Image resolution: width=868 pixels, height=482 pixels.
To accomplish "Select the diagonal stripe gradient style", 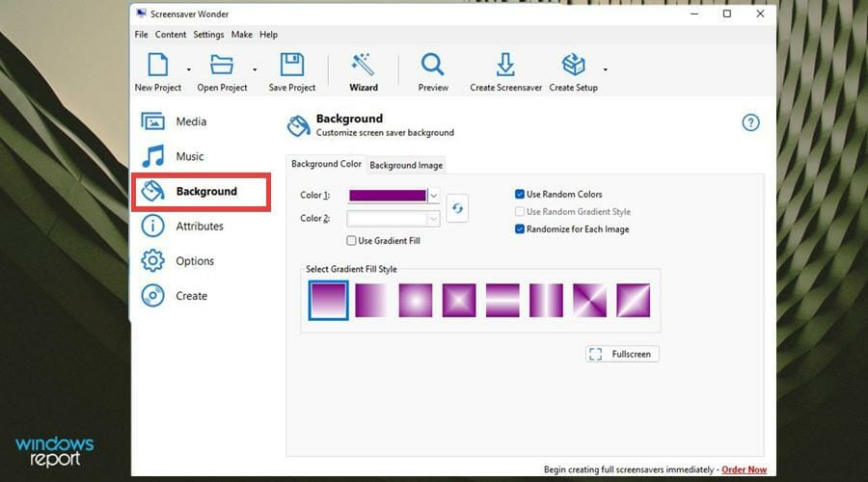I will pyautogui.click(x=634, y=301).
